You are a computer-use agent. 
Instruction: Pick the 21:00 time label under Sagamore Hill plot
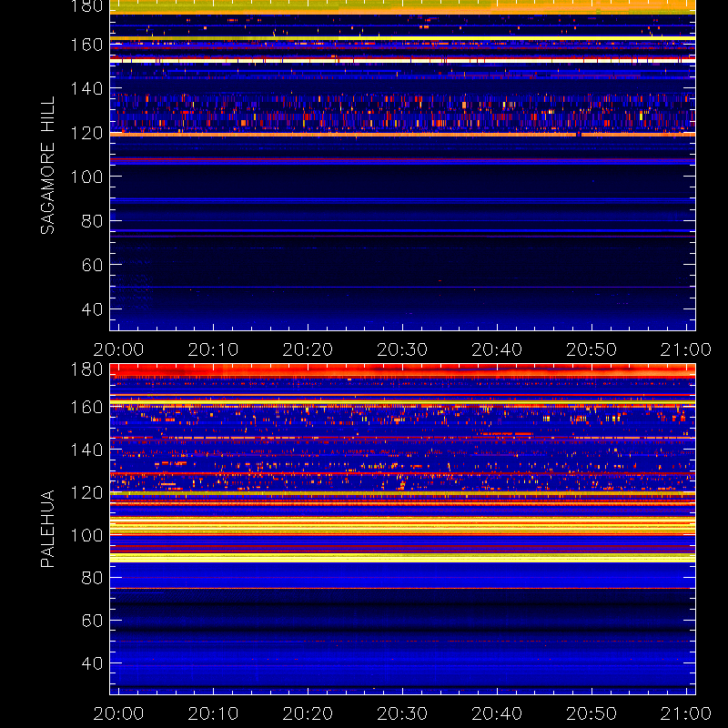[x=686, y=349]
